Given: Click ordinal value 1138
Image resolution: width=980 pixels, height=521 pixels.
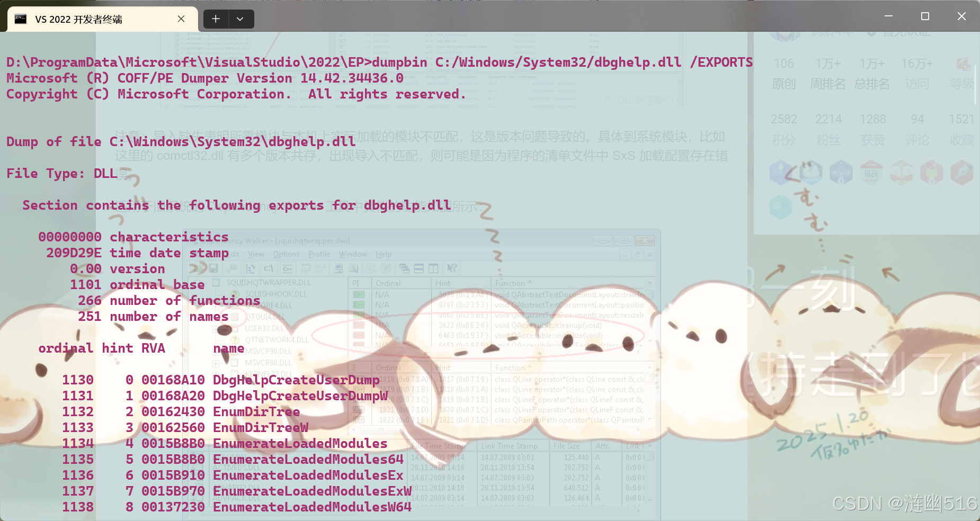Looking at the screenshot, I should (78, 507).
